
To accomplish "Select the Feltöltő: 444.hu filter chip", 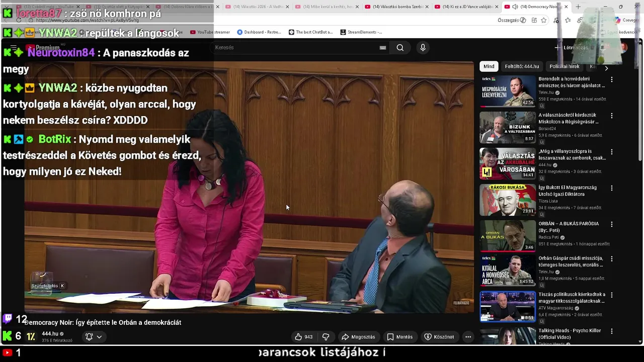I will point(522,66).
